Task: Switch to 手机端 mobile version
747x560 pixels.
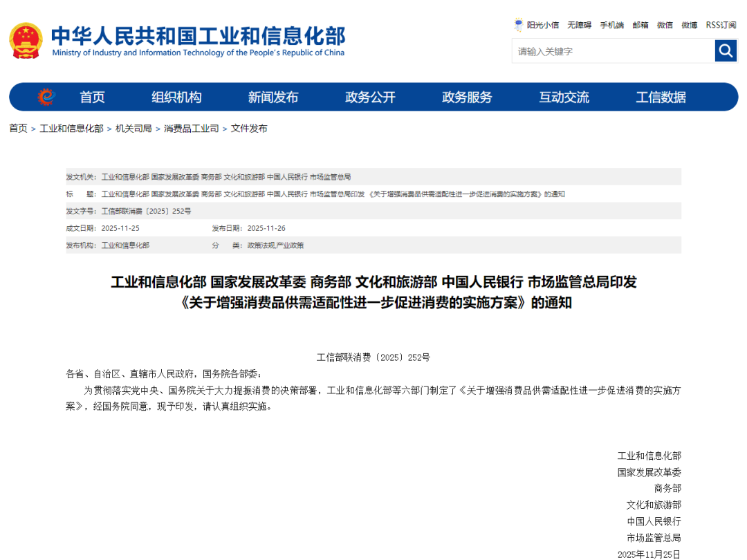Action: [x=611, y=25]
